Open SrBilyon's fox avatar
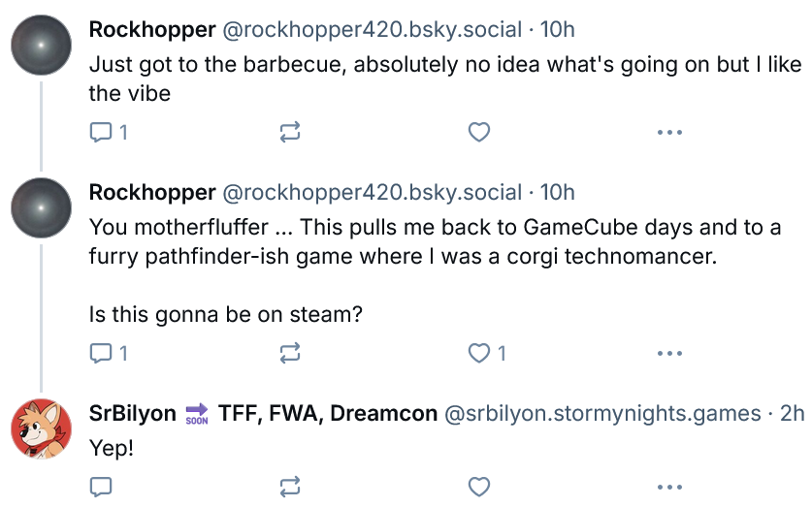This screenshot has width=812, height=507. point(42,428)
